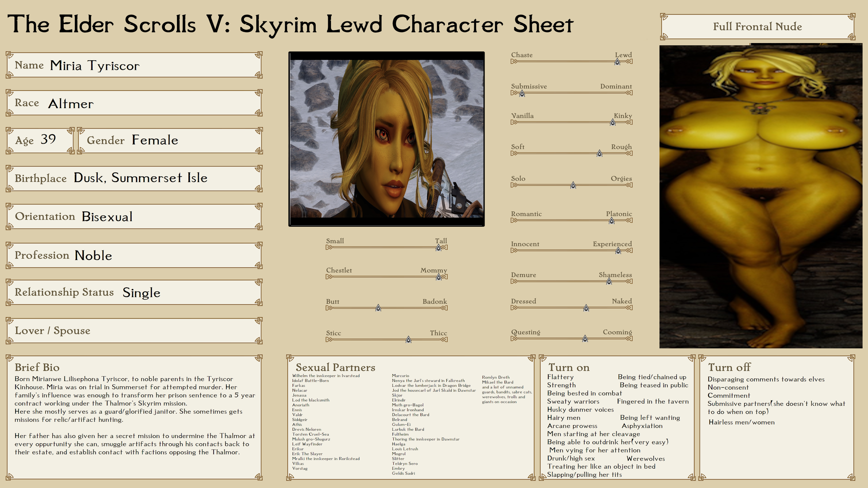Click the Submissive–Dominant slider handle
The width and height of the screenshot is (868, 488).
tap(522, 93)
